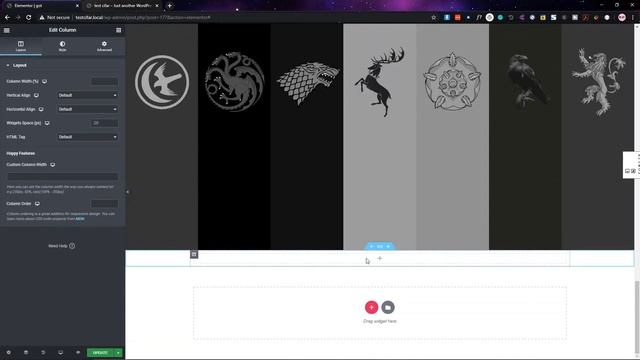Select the Targaryen dragon sigil image
Viewport: 640px width, 360px height.
tap(234, 82)
